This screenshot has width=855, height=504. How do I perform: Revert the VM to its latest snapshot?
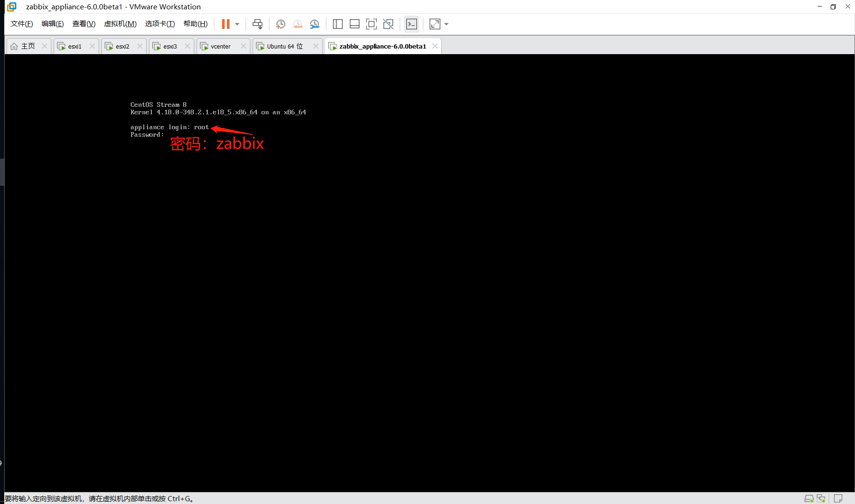[x=298, y=24]
